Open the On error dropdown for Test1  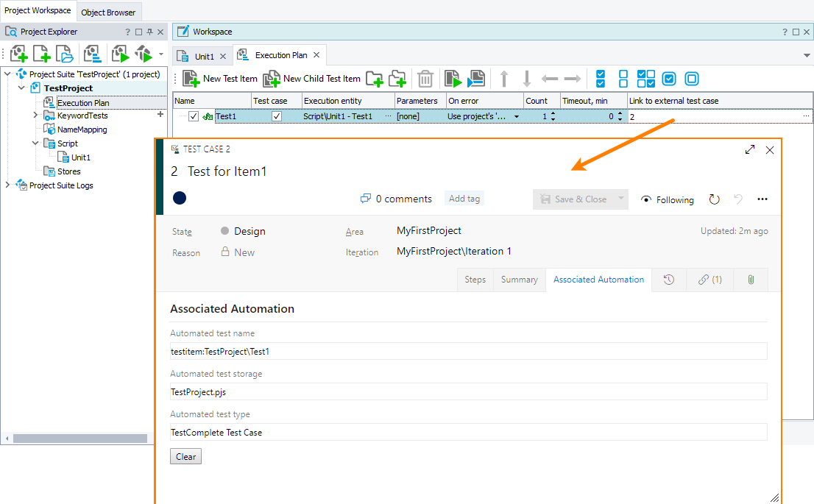pyautogui.click(x=516, y=116)
